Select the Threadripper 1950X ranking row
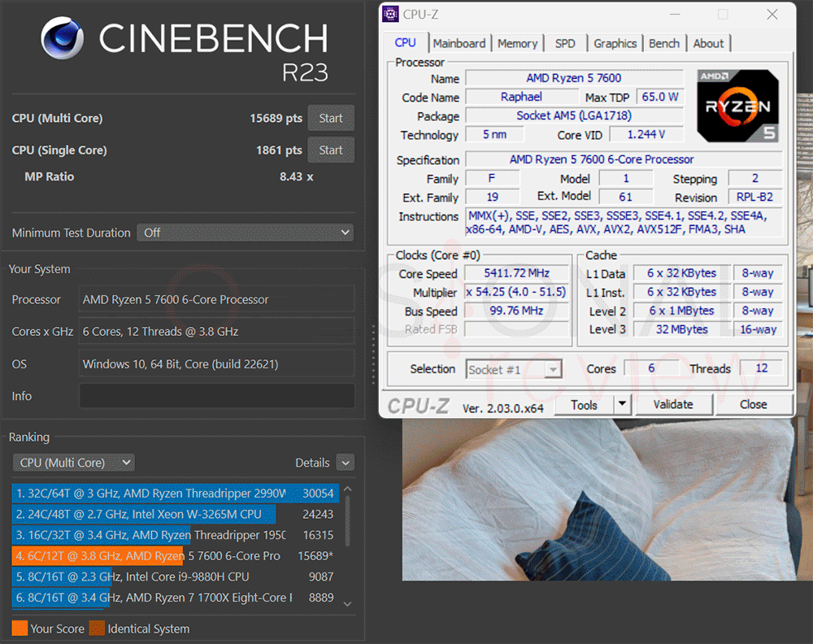813x644 pixels. click(x=176, y=534)
